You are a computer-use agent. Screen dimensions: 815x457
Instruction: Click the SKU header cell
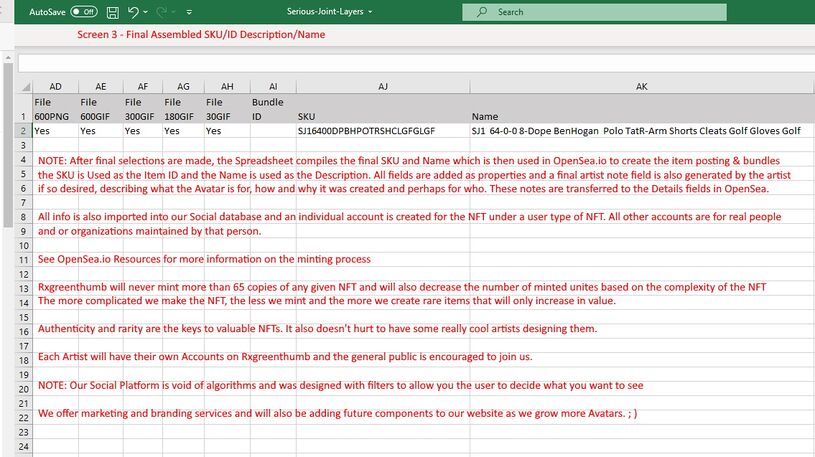(x=383, y=109)
